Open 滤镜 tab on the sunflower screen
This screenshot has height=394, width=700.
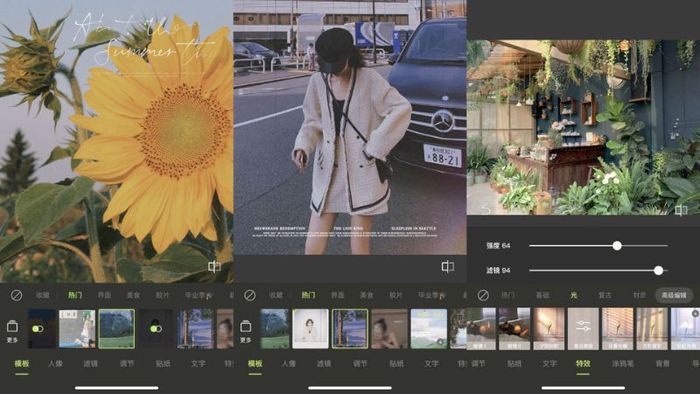point(91,364)
